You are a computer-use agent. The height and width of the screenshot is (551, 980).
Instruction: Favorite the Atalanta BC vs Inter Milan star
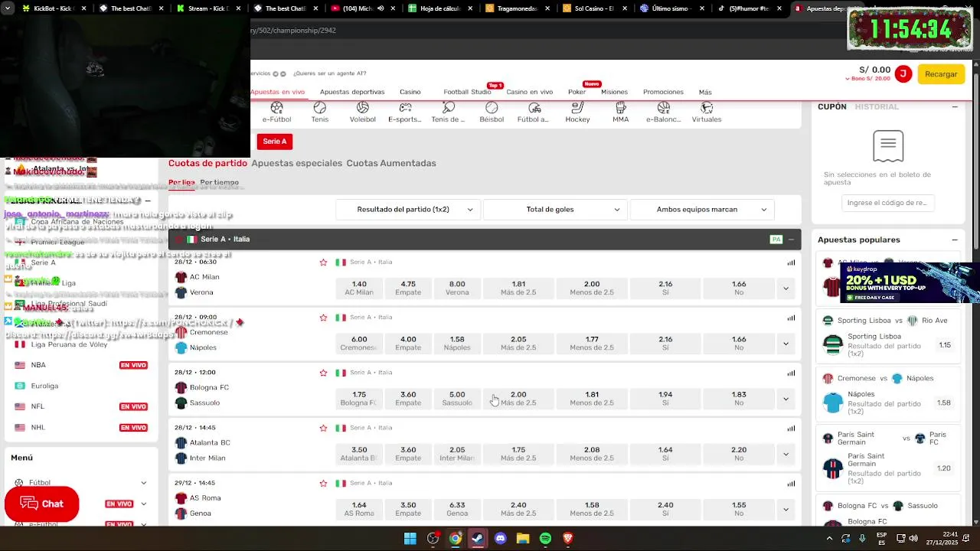323,428
